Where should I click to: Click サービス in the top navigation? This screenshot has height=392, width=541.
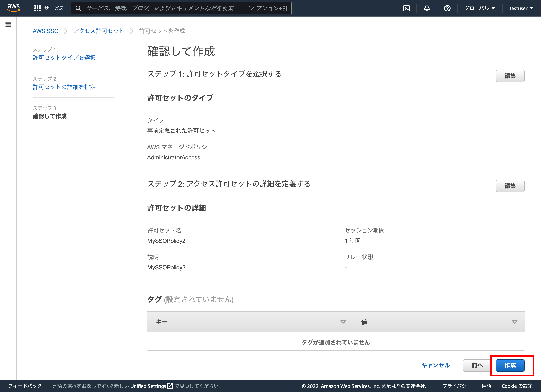54,8
